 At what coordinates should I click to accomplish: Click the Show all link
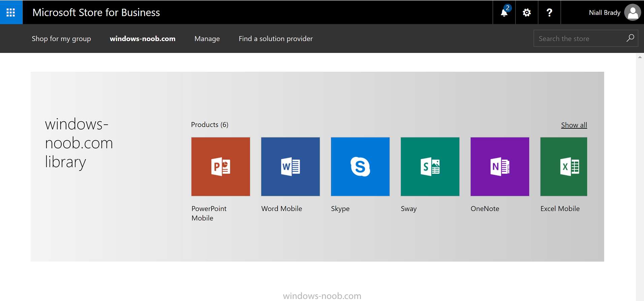[574, 125]
